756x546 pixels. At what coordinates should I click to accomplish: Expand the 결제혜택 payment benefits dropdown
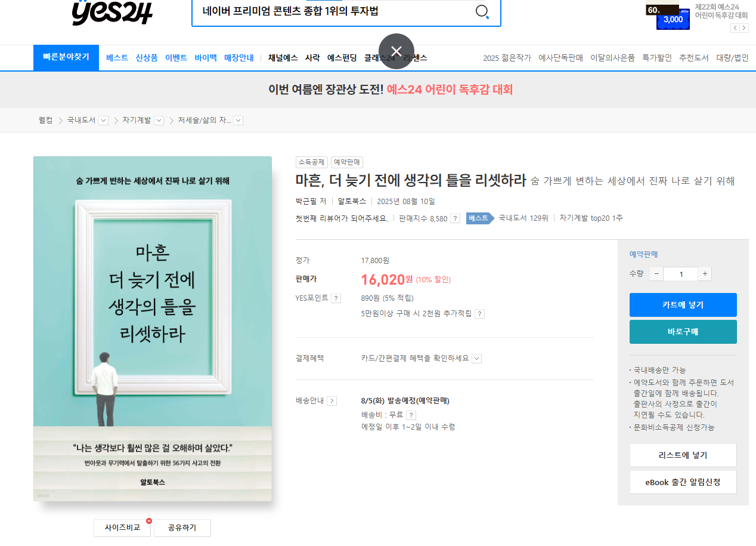tap(476, 358)
